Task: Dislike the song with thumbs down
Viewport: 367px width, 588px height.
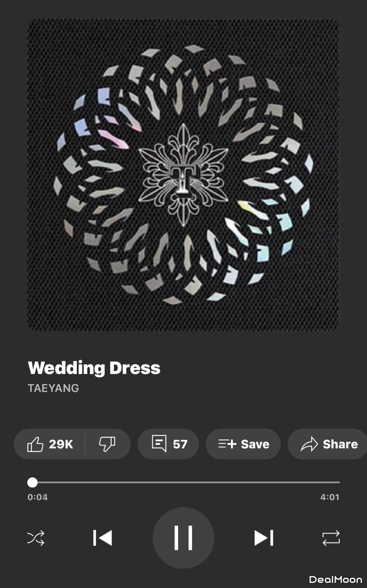Action: [x=107, y=444]
